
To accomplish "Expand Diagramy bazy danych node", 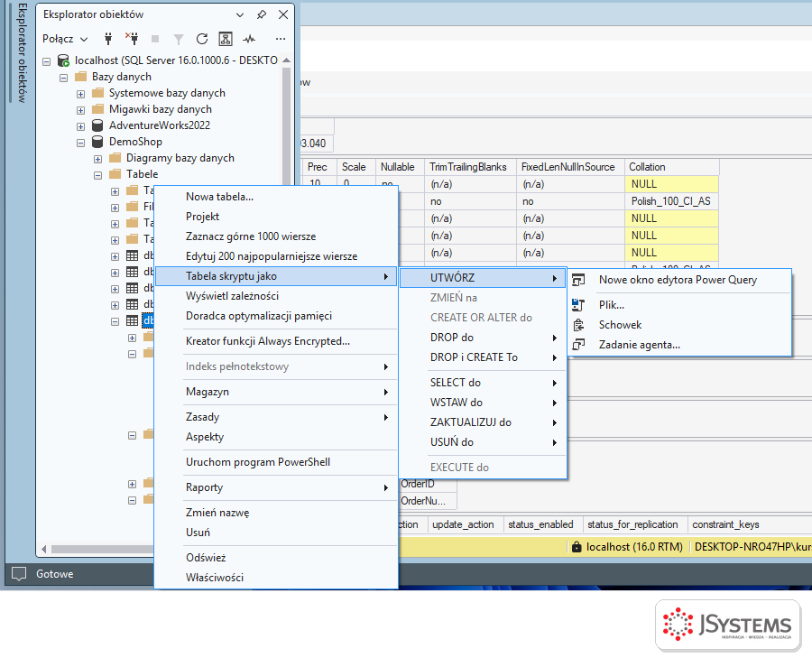I will (97, 159).
